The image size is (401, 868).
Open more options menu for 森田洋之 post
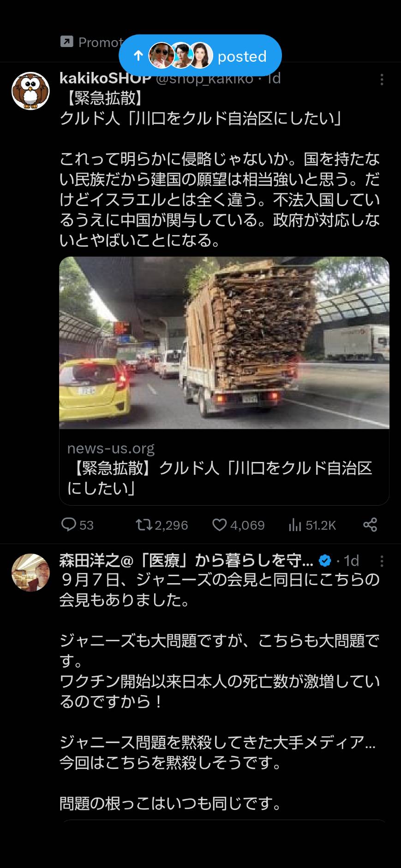point(382,561)
